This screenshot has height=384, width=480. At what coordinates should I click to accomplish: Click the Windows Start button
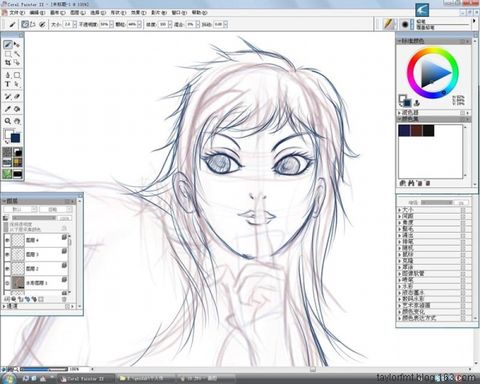click(9, 379)
